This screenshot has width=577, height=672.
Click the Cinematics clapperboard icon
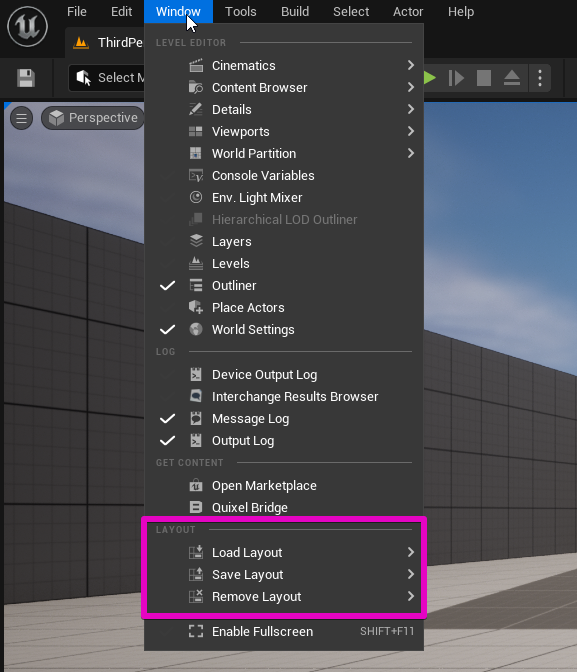[x=196, y=66]
